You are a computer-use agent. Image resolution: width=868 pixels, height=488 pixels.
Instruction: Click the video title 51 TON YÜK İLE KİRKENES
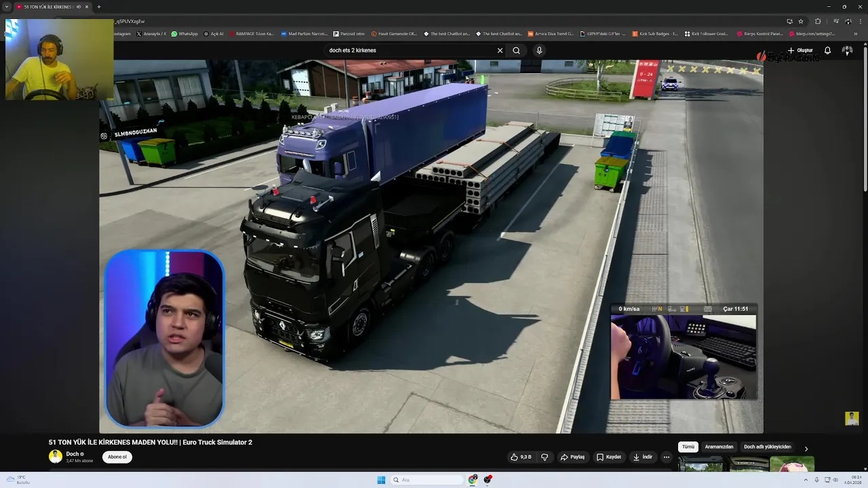point(150,442)
